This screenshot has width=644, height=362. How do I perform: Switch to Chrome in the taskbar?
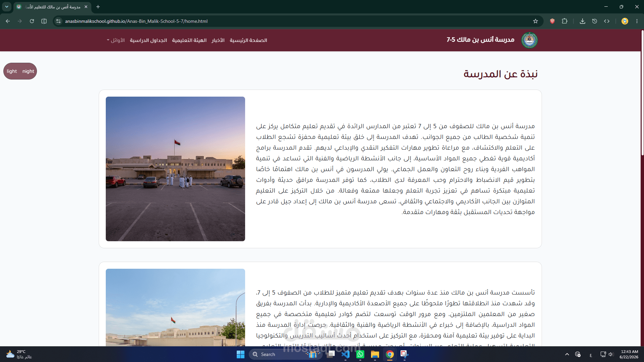(390, 354)
